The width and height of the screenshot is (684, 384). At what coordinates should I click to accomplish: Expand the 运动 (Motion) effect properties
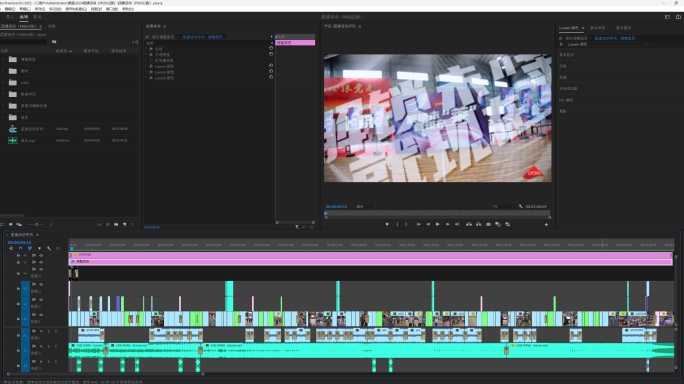click(x=147, y=48)
